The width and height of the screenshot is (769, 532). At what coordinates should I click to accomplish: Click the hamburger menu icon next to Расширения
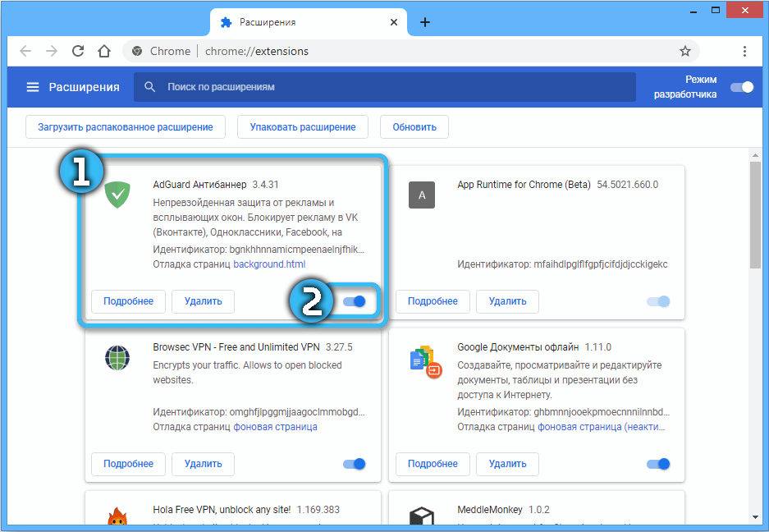point(33,87)
